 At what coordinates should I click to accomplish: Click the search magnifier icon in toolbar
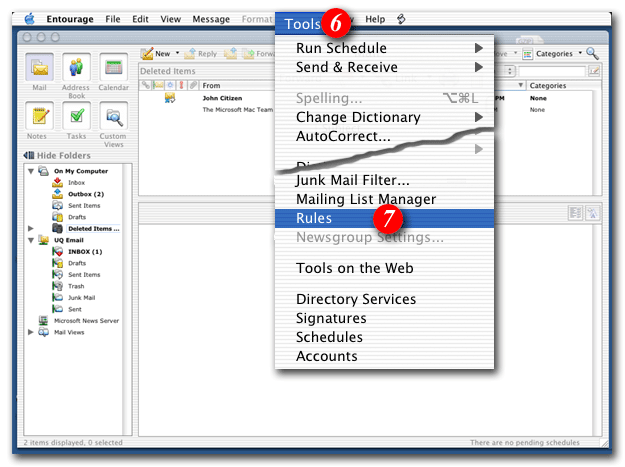(x=593, y=53)
